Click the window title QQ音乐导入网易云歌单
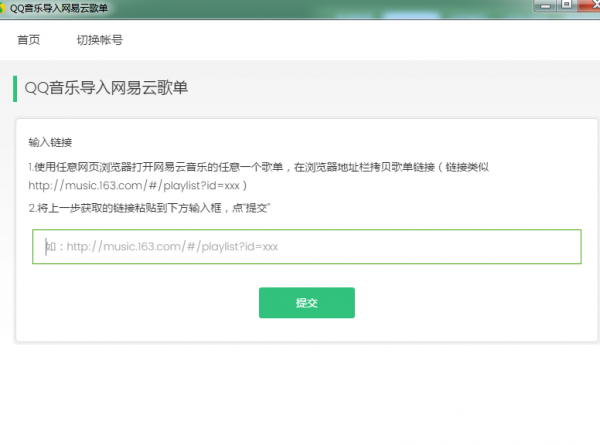Screen dimensions: 600x445 pos(59,8)
